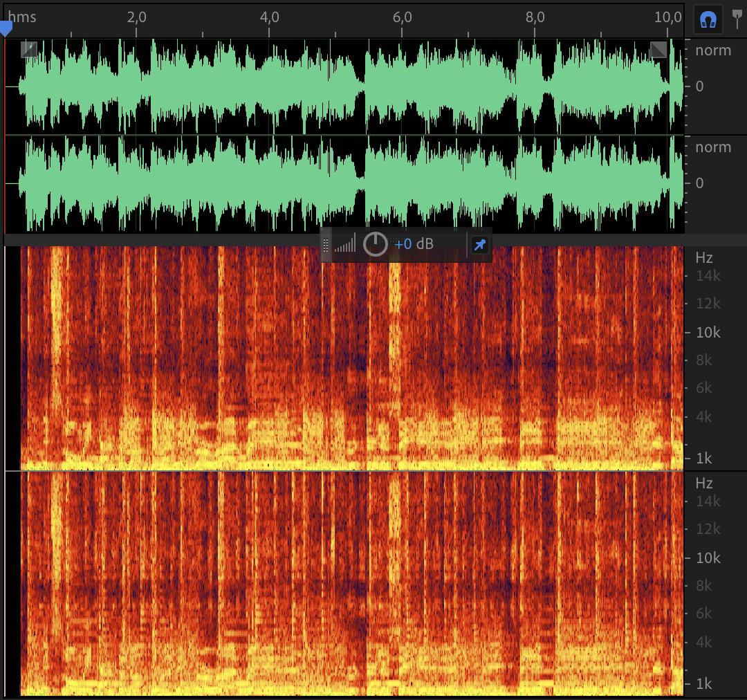Viewport: 747px width, 700px height.
Task: Click the HUD drag grip handle
Action: tap(326, 244)
